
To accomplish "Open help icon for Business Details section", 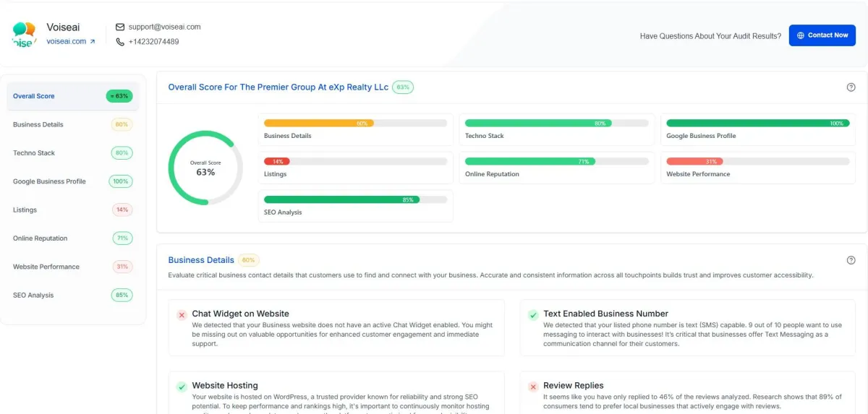I will pyautogui.click(x=851, y=260).
